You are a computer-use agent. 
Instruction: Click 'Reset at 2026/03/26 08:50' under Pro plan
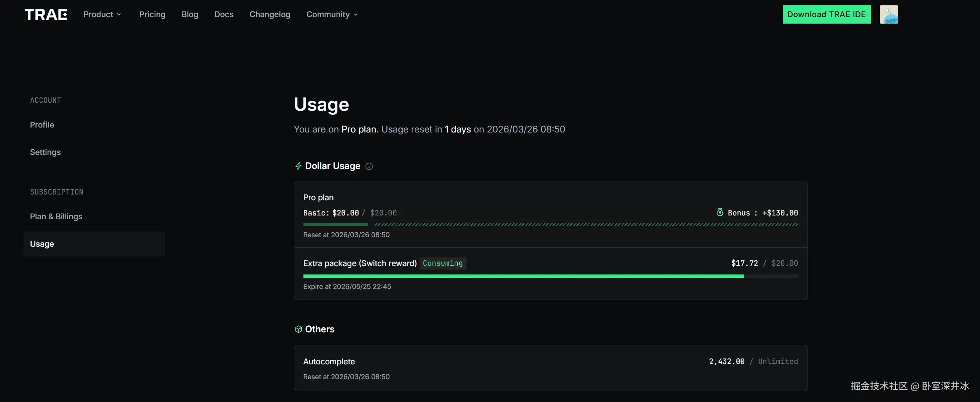coord(346,235)
